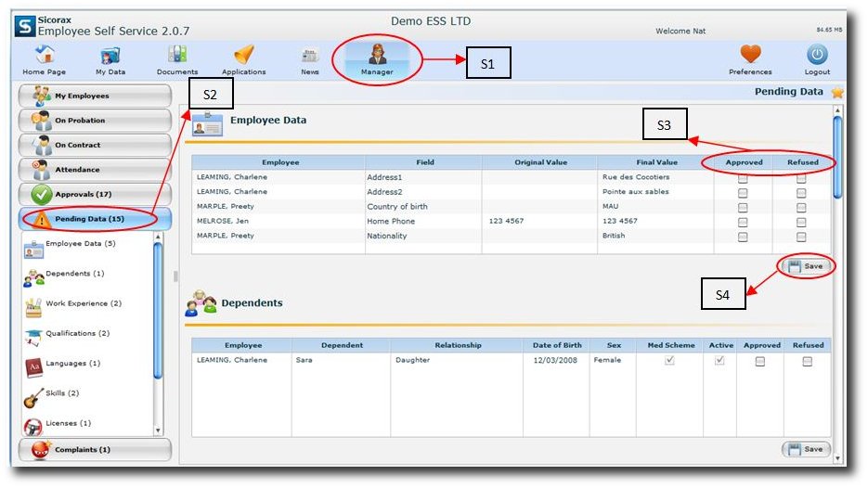Expand the Complaints (1) section
The image size is (868, 488).
[x=95, y=450]
